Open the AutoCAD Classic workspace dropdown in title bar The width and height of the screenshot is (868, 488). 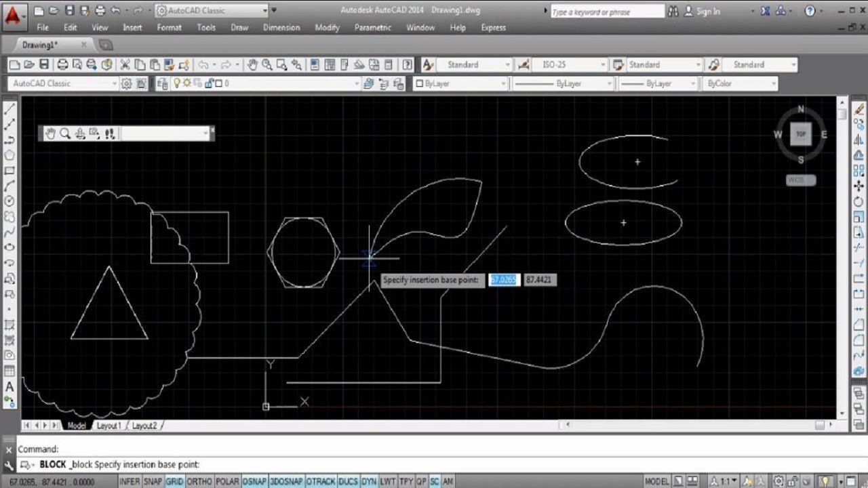click(212, 11)
